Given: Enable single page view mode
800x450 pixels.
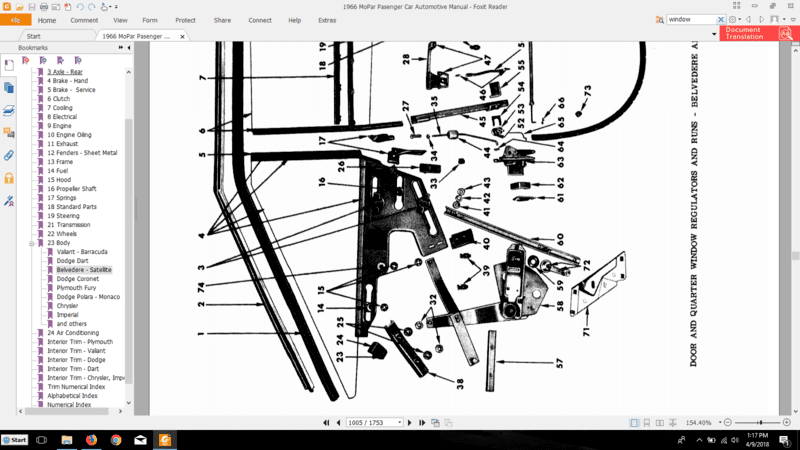Looking at the screenshot, I should pos(635,423).
